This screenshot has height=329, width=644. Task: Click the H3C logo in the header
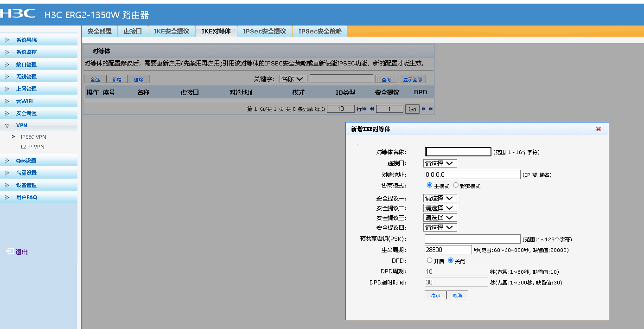(x=19, y=14)
